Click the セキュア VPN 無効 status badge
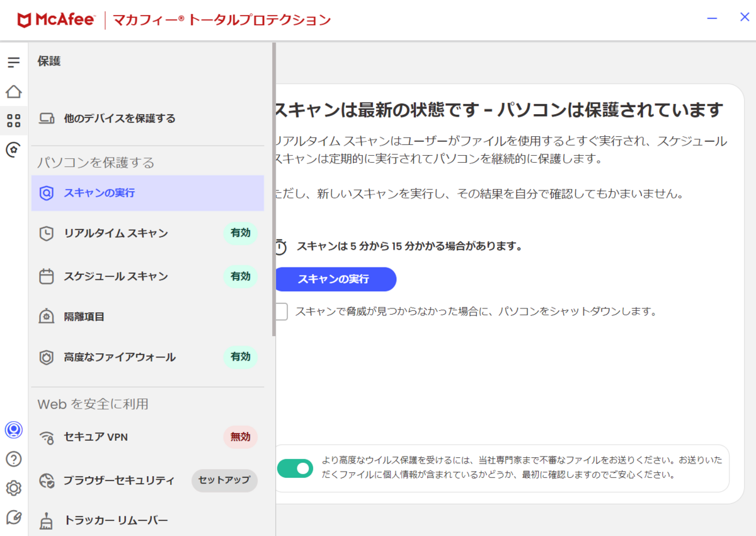 240,436
